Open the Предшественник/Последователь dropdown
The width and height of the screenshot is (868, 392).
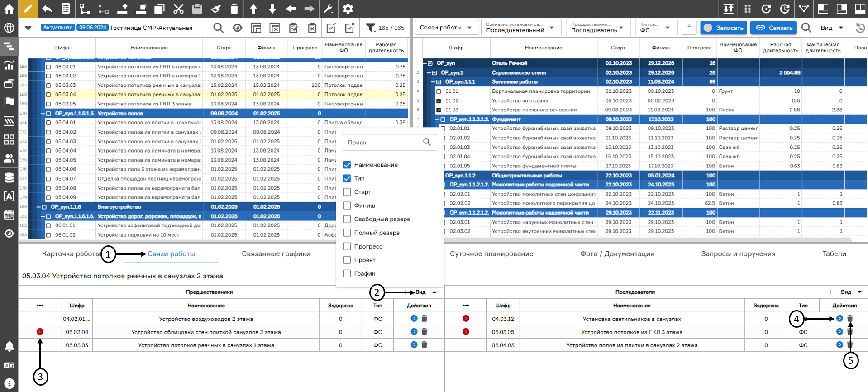point(598,28)
